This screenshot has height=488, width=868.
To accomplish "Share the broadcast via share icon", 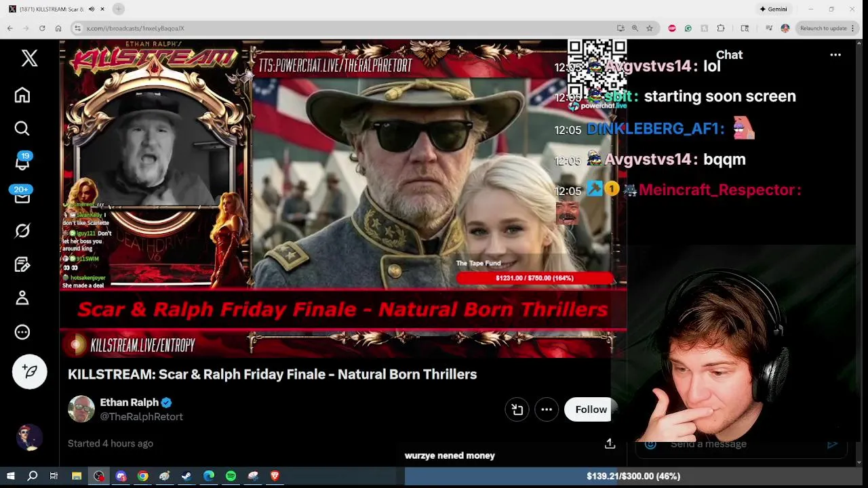I will pyautogui.click(x=610, y=443).
